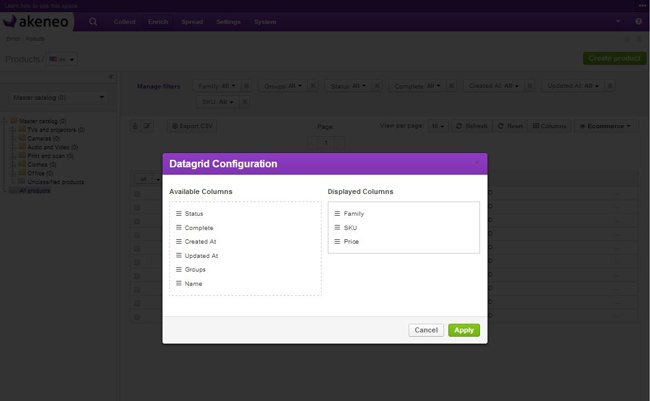Image resolution: width=650 pixels, height=401 pixels.
Task: Open the Settings menu
Action: [228, 21]
